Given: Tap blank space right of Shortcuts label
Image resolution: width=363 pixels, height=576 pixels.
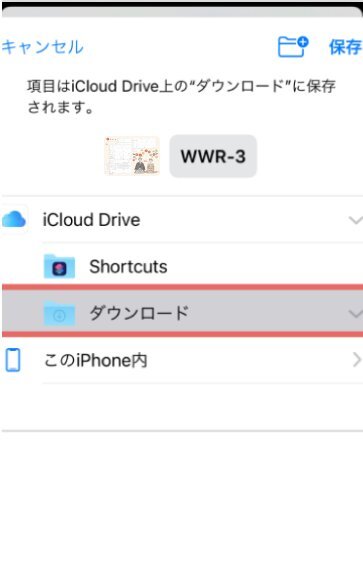Looking at the screenshot, I should pos(265,266).
